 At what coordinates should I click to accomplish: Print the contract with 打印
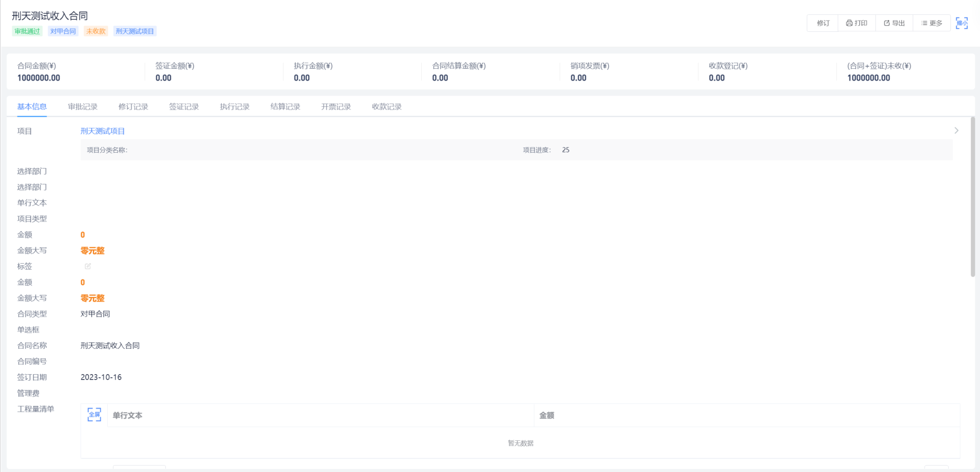click(x=856, y=23)
